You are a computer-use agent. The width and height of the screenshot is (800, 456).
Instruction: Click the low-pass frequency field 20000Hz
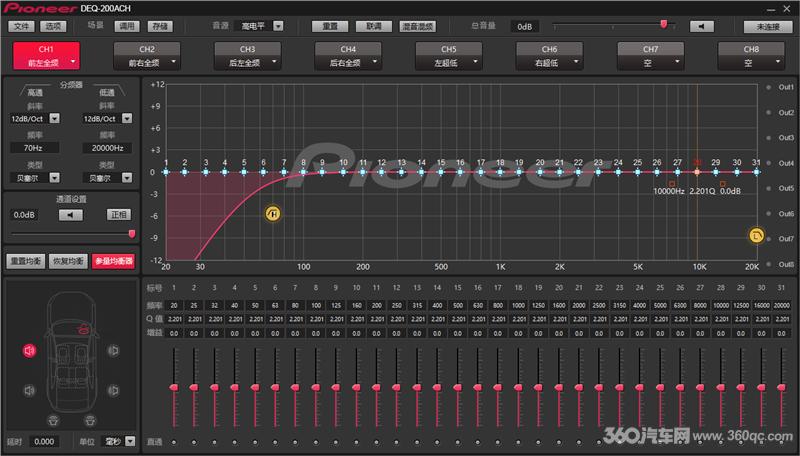point(107,148)
